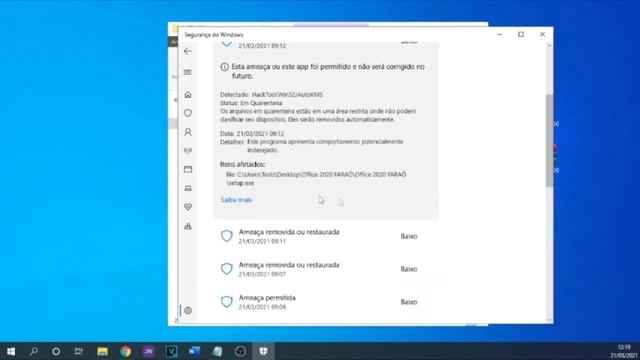640x360 pixels.
Task: Click the scrollbar down arrow
Action: (549, 320)
